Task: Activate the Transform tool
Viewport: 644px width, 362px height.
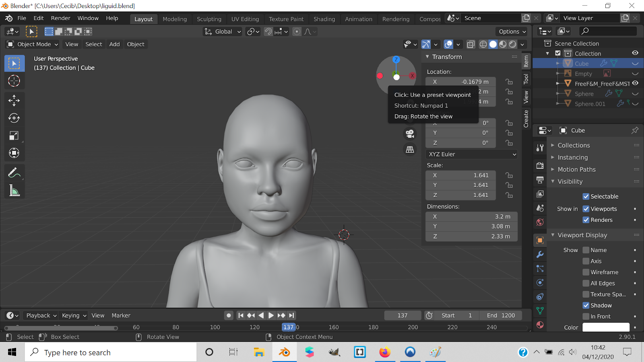Action: (x=14, y=153)
